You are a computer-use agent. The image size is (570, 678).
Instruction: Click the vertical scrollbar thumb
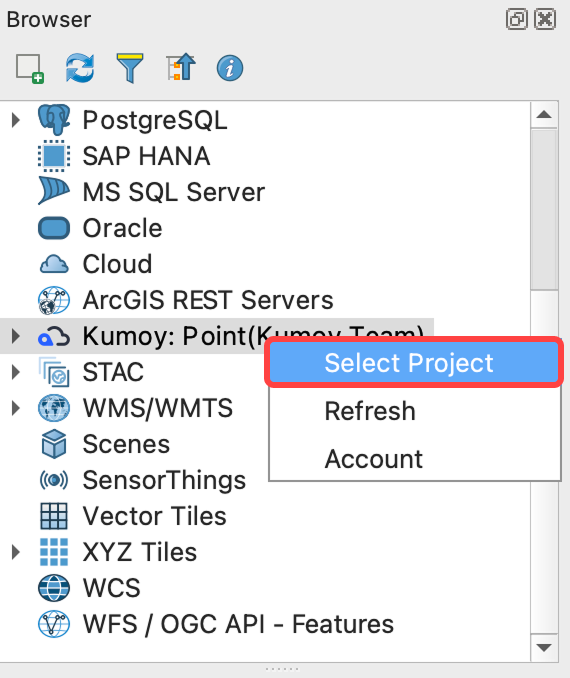(544, 210)
